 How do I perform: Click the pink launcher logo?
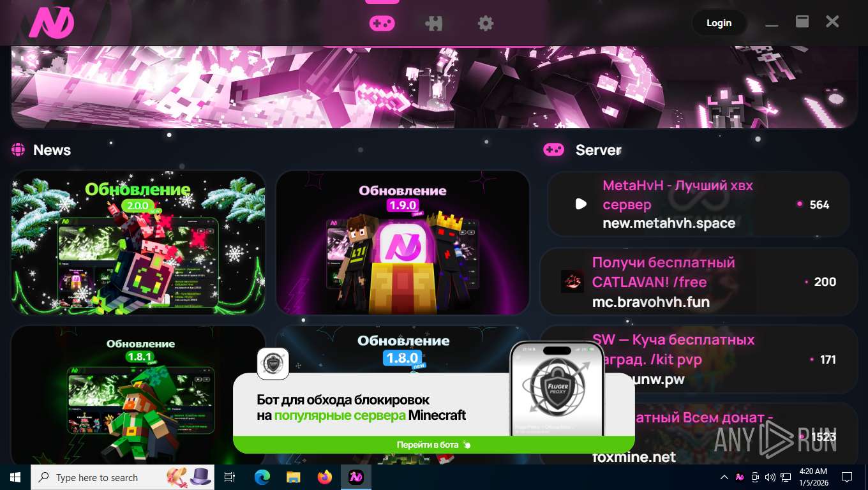pyautogui.click(x=52, y=23)
